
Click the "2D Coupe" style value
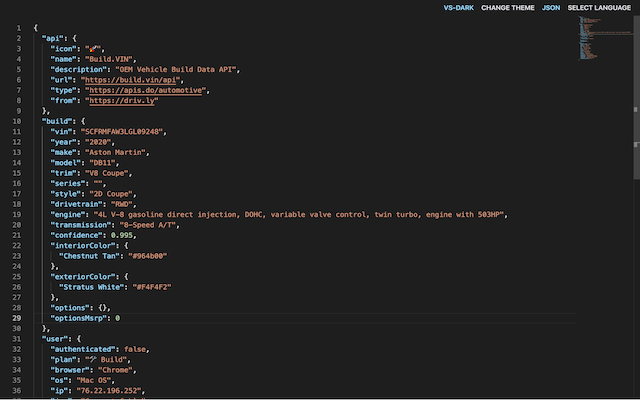click(111, 194)
